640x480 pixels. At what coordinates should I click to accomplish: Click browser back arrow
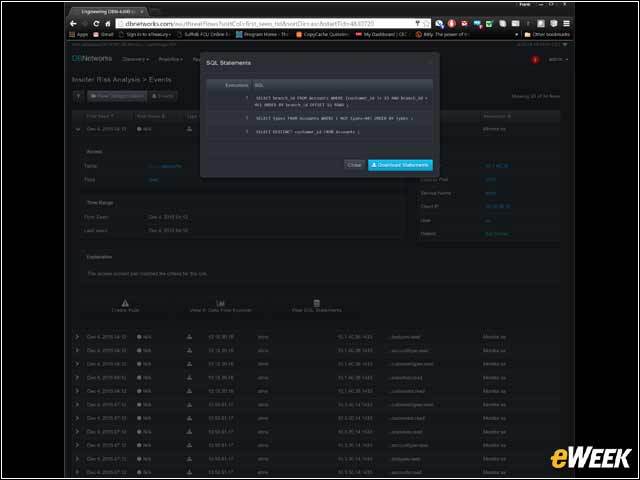point(73,24)
